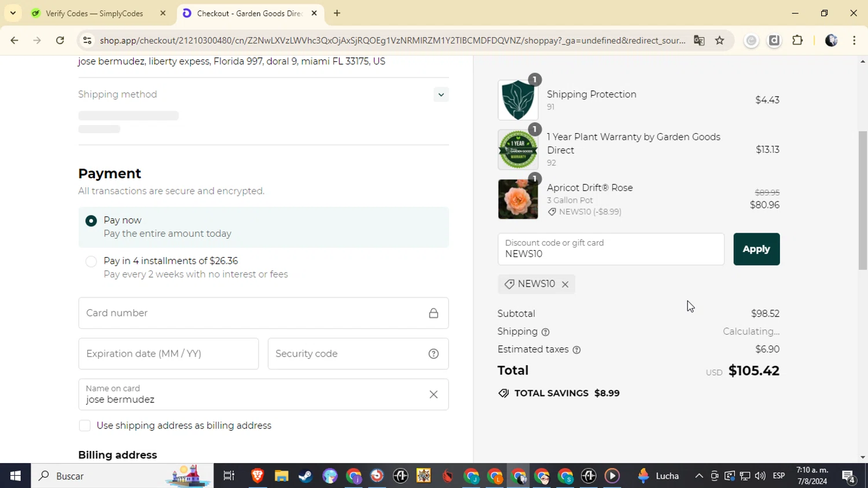Remove the NEWS10 discount tag
Screen dimensions: 868x488
pyautogui.click(x=565, y=284)
